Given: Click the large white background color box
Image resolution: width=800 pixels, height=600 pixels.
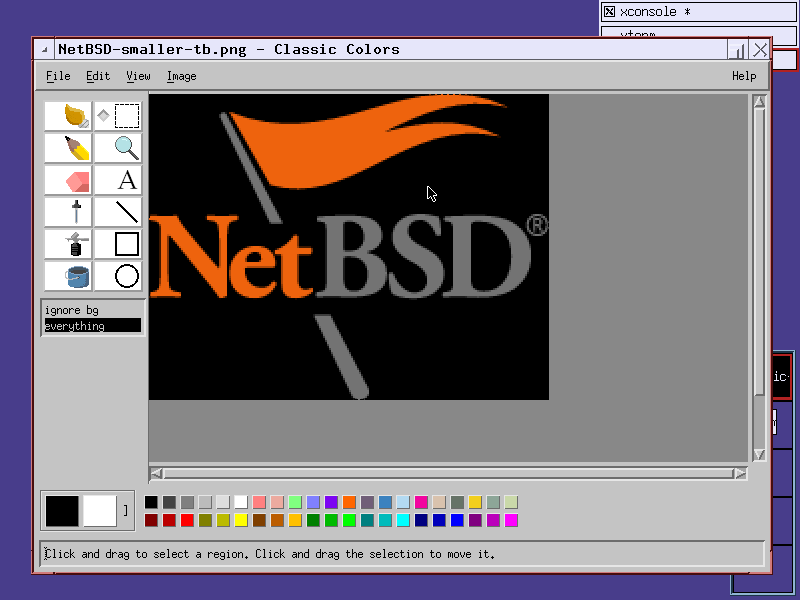Looking at the screenshot, I should point(100,511).
